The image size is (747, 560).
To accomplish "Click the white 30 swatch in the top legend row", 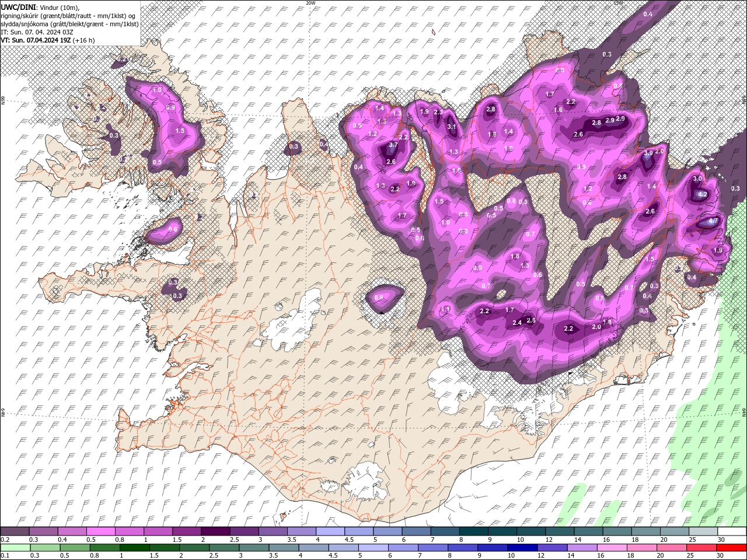I will tap(732, 531).
